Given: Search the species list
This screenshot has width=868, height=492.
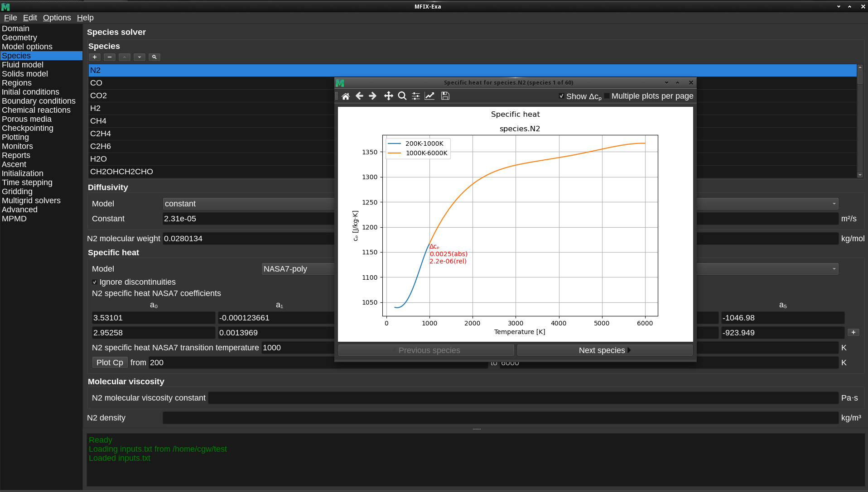Looking at the screenshot, I should 154,57.
